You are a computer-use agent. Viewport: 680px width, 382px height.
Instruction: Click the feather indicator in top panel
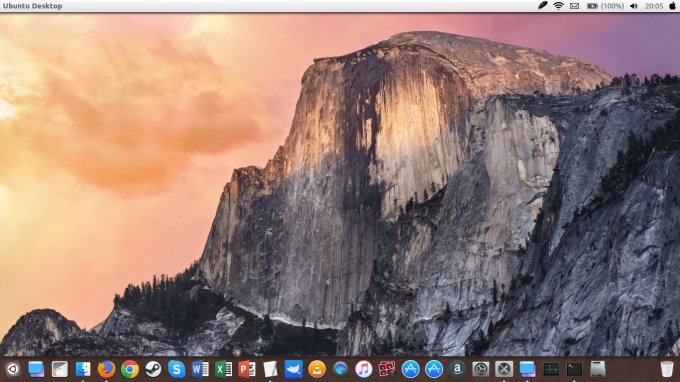(x=543, y=6)
